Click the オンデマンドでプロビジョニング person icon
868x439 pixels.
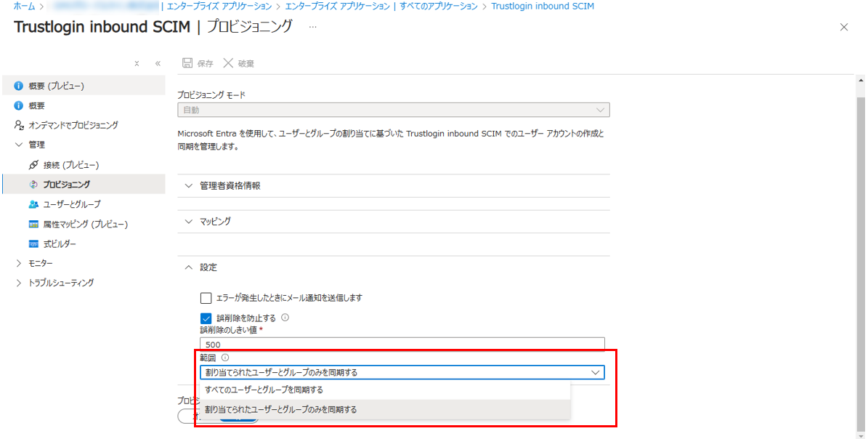pyautogui.click(x=19, y=125)
